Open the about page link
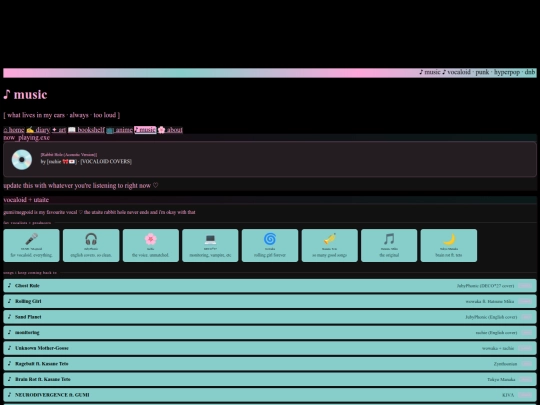This screenshot has width=540, height=405. pyautogui.click(x=170, y=130)
